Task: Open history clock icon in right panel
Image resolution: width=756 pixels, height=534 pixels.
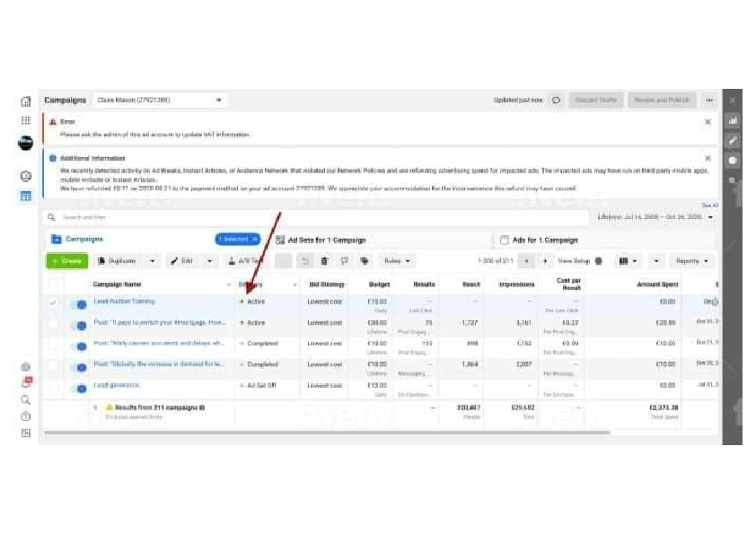Action: 733,161
